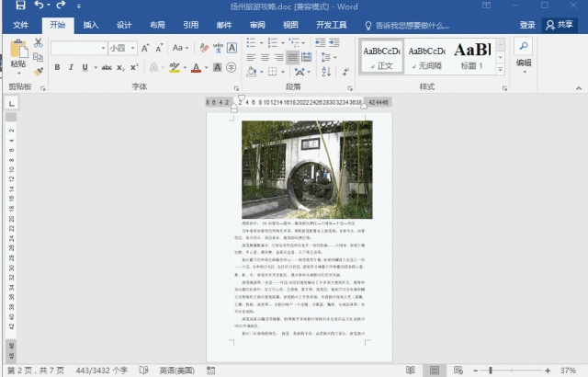The image size is (588, 377).
Task: Open Find using the magnifier icon
Action: (523, 46)
